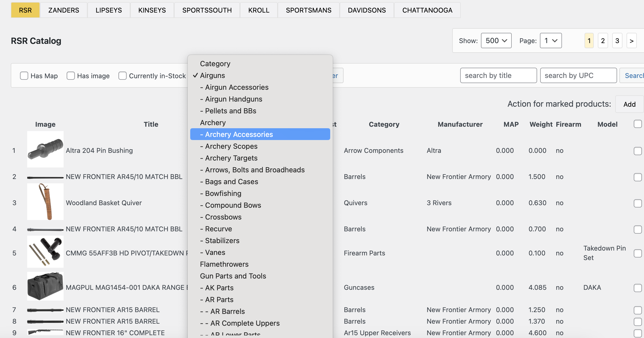Viewport: 644px width, 338px height.
Task: Toggle the Has Map checkbox
Action: click(x=24, y=76)
